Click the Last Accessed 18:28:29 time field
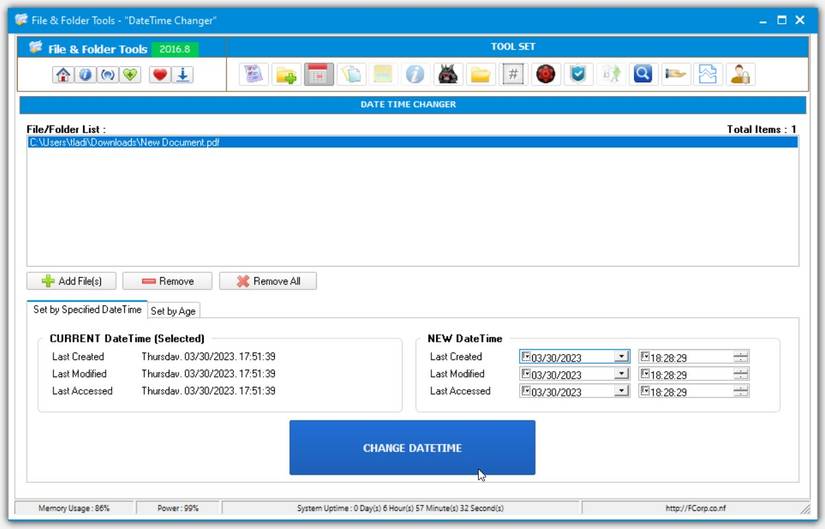Image resolution: width=825 pixels, height=529 pixels. tap(694, 391)
